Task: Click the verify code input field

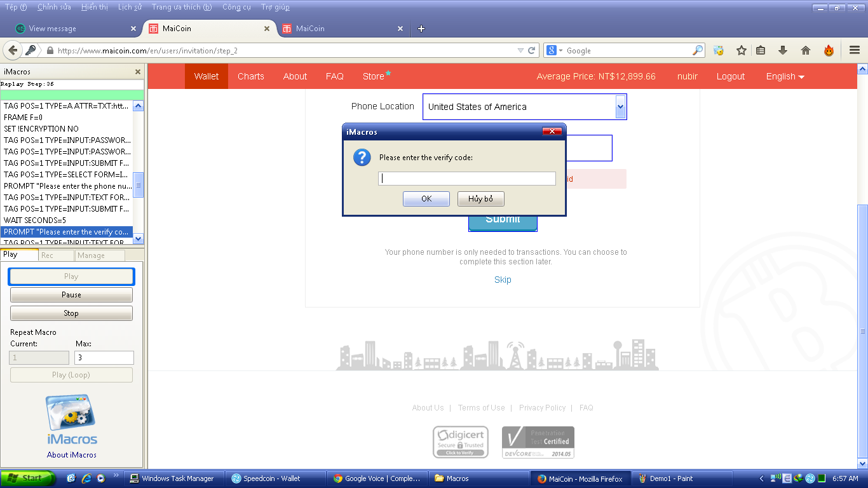Action: point(467,179)
